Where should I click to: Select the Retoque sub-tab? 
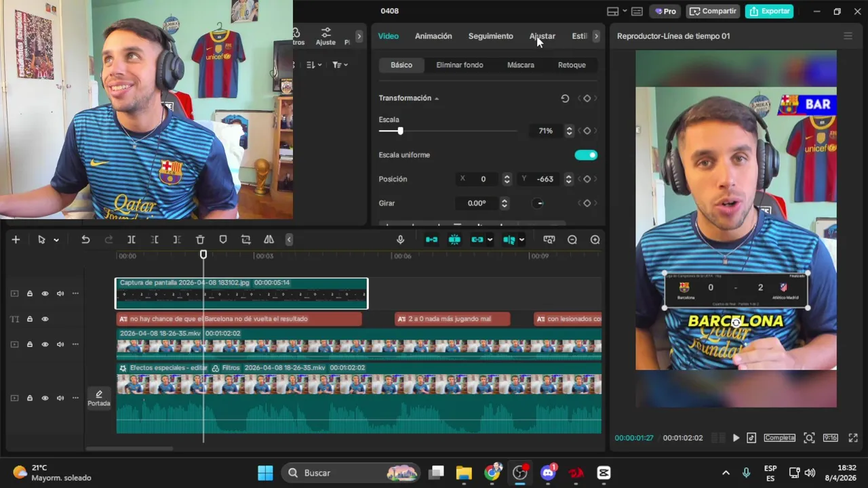[x=572, y=65]
